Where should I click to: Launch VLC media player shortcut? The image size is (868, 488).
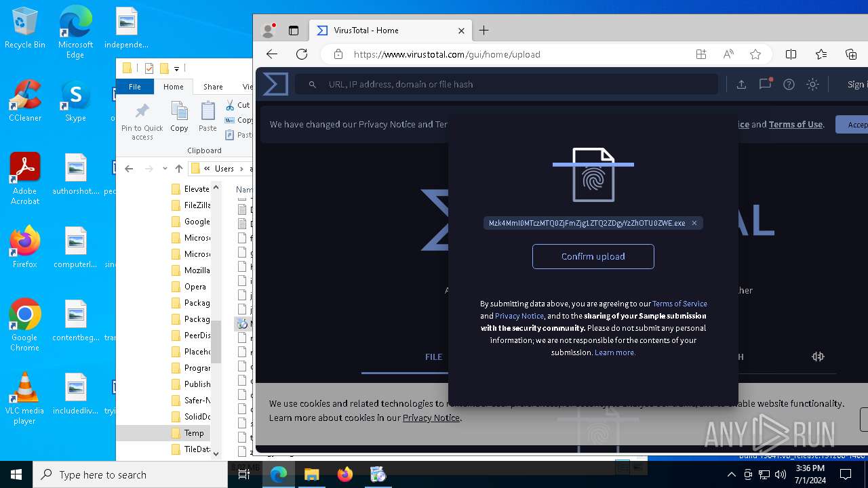(25, 399)
